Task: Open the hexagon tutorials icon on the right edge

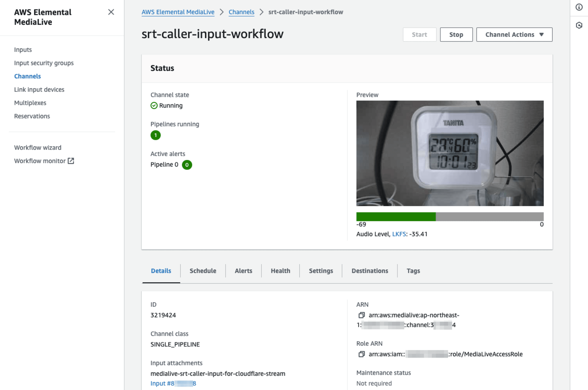Action: point(579,25)
